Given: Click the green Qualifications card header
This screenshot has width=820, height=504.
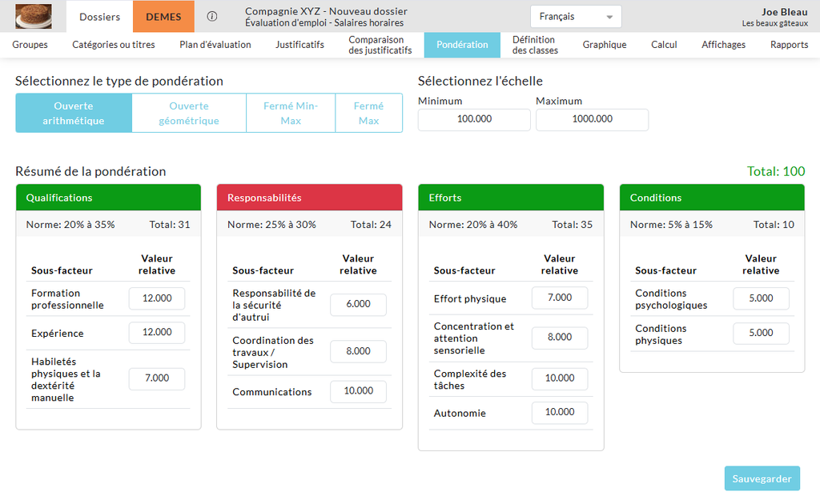Looking at the screenshot, I should coord(108,198).
